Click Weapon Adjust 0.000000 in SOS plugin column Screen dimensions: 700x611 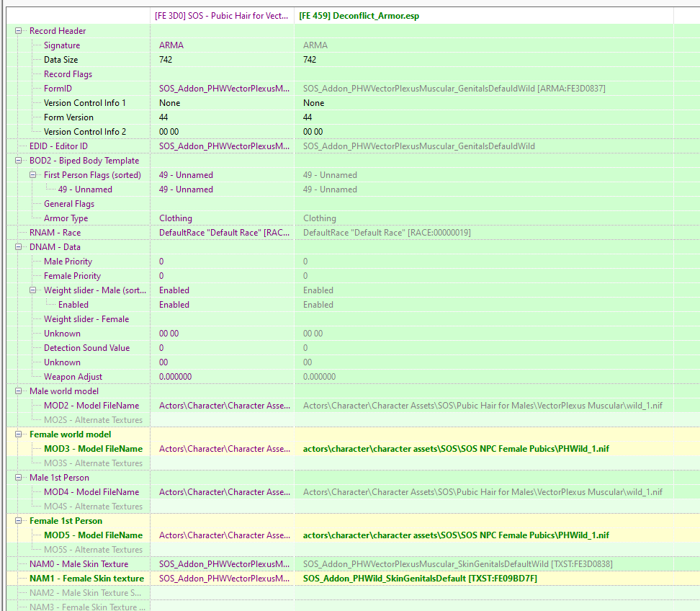point(175,377)
